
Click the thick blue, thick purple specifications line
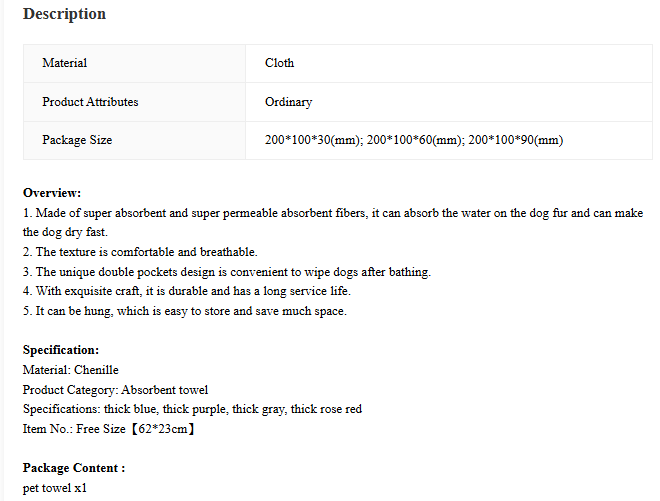coord(192,409)
